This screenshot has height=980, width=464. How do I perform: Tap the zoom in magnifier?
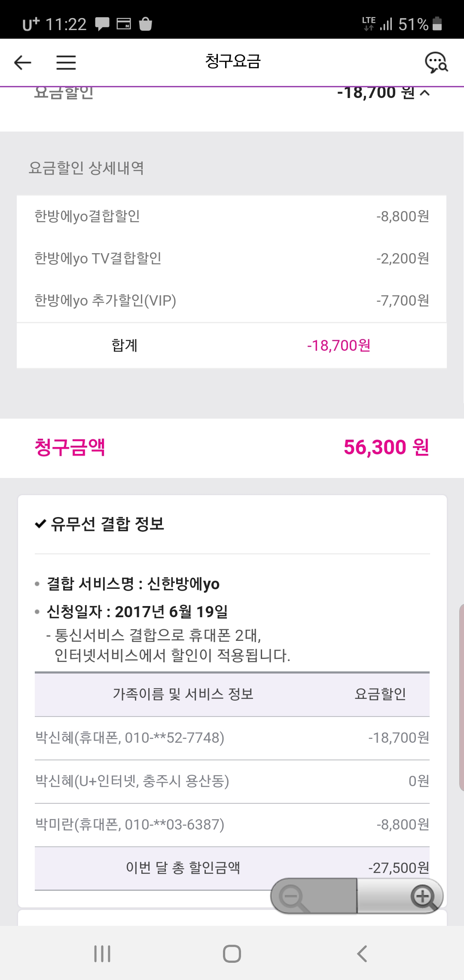[x=423, y=897]
